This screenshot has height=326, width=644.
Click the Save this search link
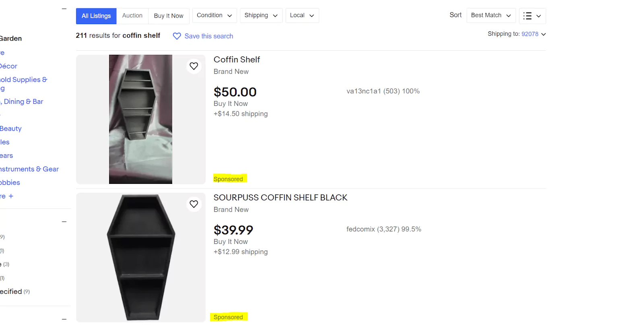pos(208,36)
